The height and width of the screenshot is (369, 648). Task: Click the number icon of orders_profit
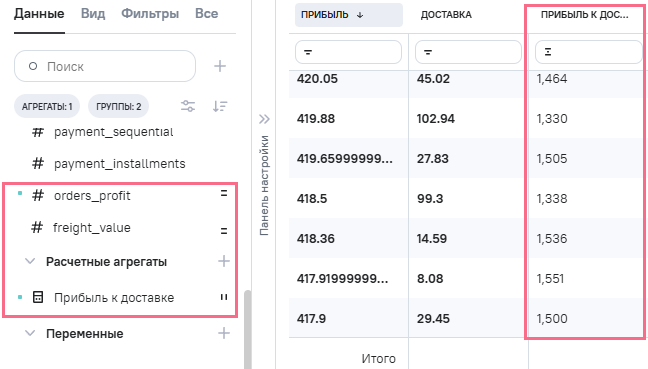click(x=38, y=195)
